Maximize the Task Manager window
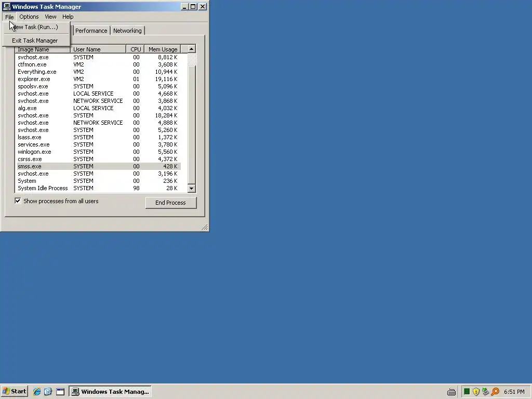 (193, 6)
